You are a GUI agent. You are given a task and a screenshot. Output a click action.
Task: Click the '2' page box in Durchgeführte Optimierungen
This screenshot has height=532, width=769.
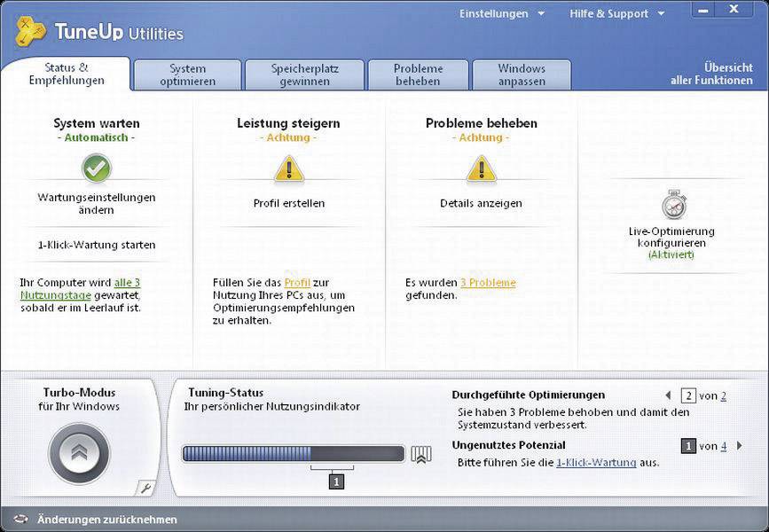point(688,395)
